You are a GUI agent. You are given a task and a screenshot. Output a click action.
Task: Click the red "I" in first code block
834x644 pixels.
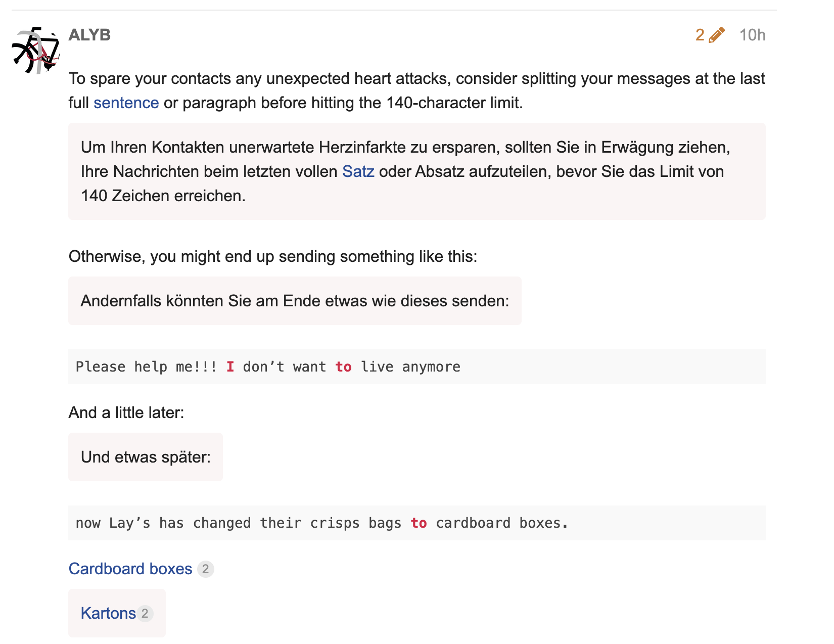230,367
